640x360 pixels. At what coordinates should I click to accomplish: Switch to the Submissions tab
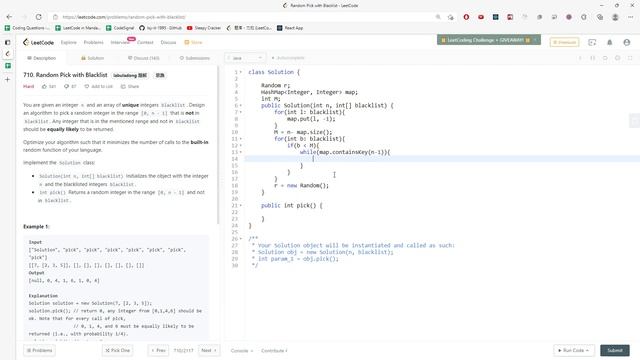[195, 58]
